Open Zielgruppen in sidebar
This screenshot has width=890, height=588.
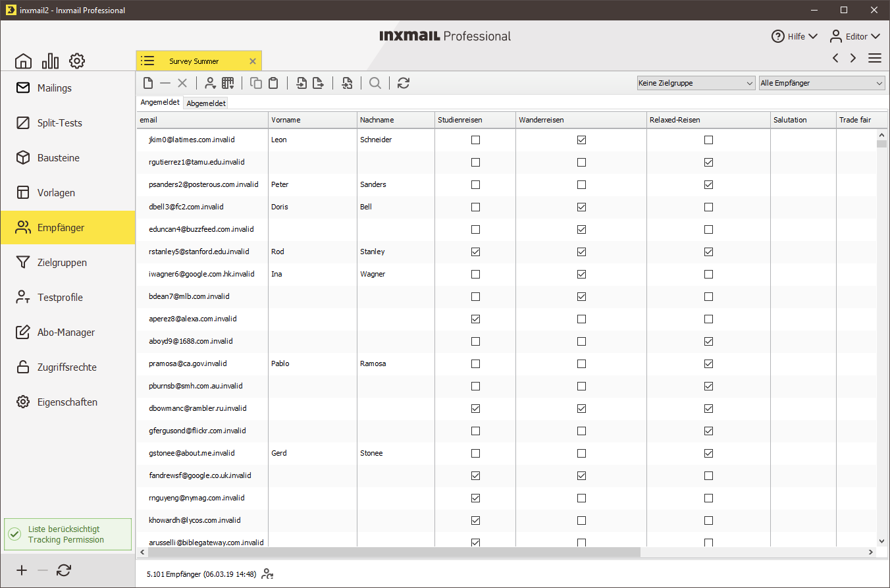click(x=68, y=263)
